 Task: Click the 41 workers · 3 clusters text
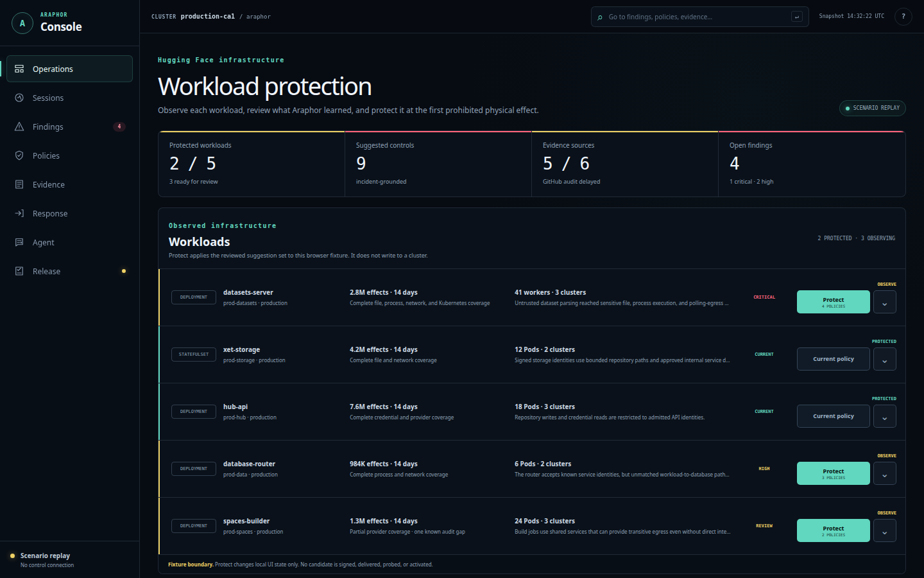[550, 292]
